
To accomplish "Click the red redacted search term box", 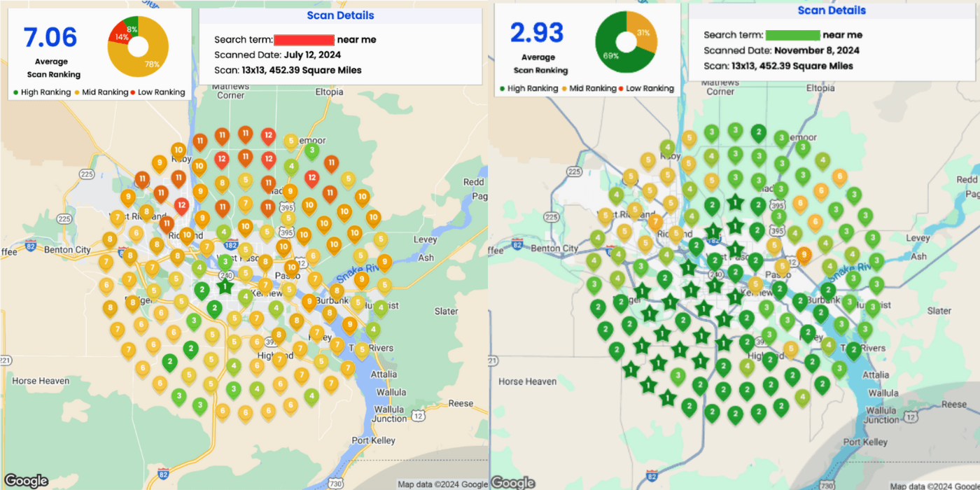I will (x=304, y=40).
